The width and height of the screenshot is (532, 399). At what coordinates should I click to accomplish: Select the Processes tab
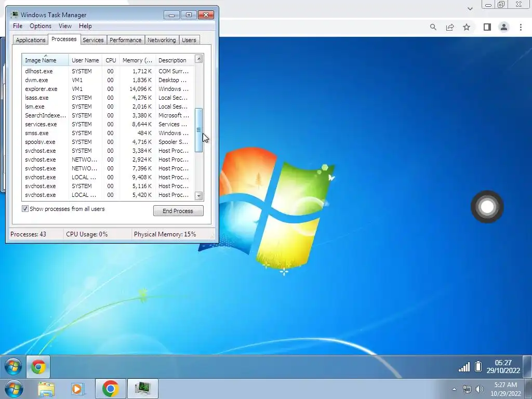pyautogui.click(x=64, y=39)
